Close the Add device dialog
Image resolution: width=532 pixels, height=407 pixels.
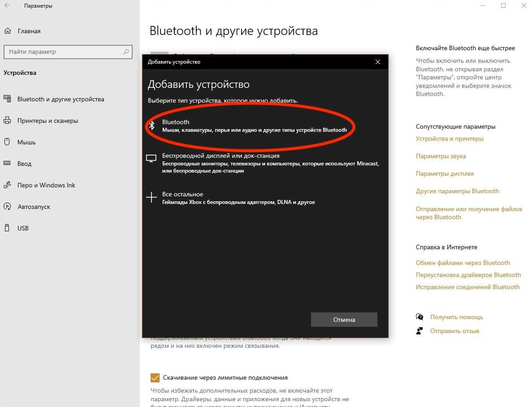[x=378, y=62]
